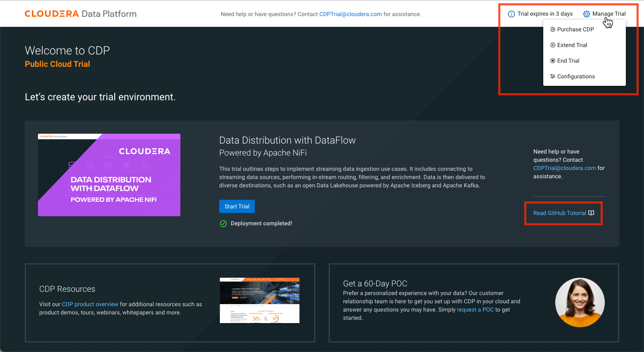Open the CDP product overview link
644x352 pixels.
(90, 304)
